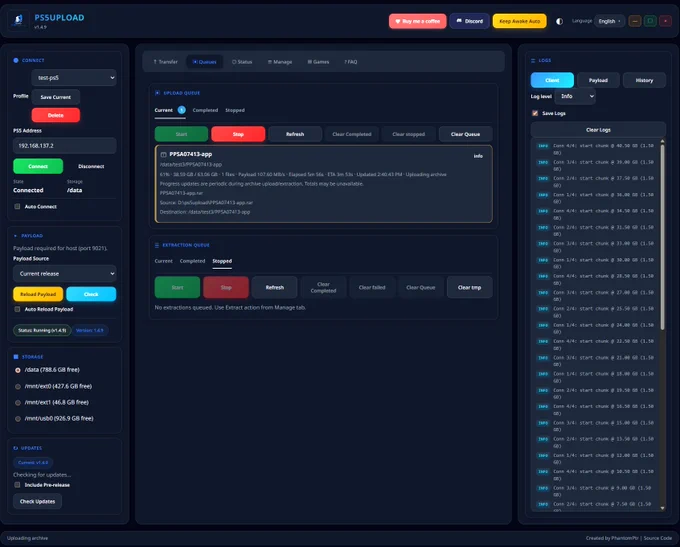The width and height of the screenshot is (680, 547).
Task: Open the Games tab
Action: pyautogui.click(x=318, y=62)
